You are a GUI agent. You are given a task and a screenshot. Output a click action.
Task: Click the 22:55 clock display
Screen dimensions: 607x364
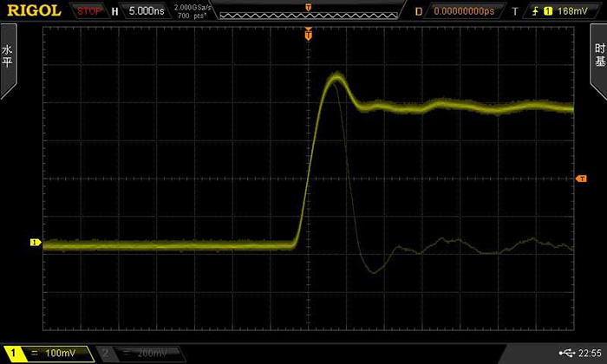click(590, 353)
